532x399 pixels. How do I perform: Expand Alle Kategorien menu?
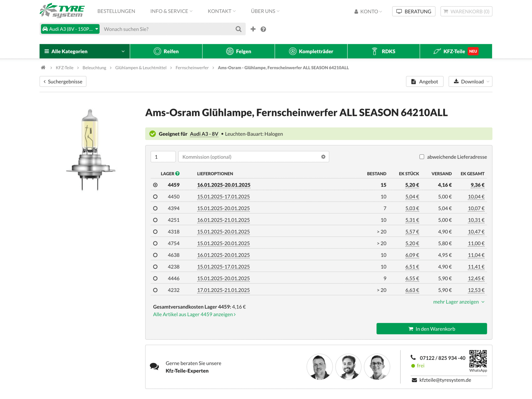[84, 51]
